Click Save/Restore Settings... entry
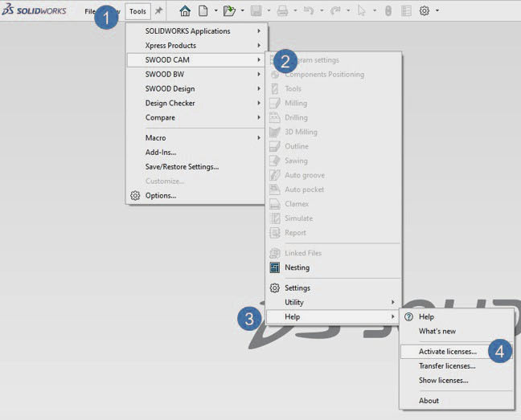 [182, 166]
